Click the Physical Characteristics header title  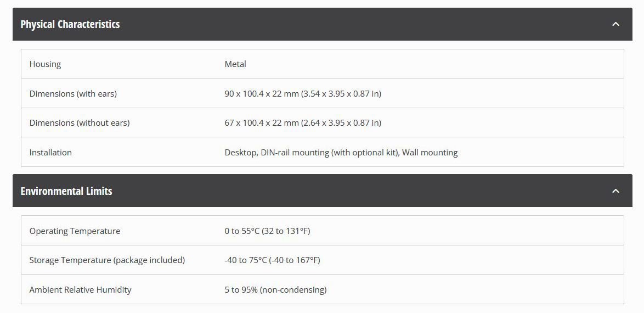[x=70, y=24]
